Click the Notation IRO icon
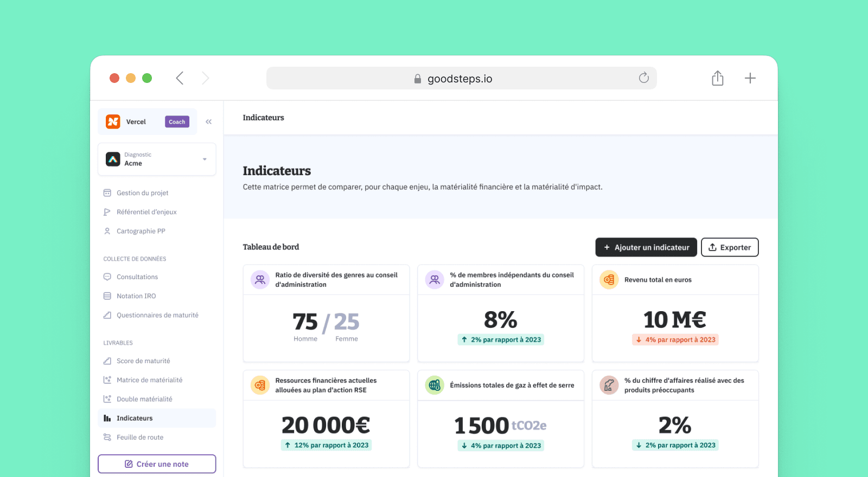 coord(107,296)
